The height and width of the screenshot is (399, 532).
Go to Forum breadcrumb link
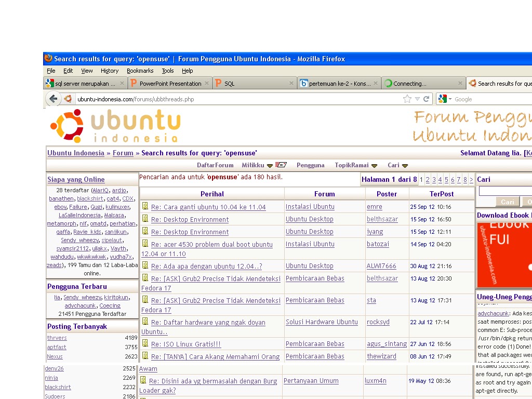point(123,153)
